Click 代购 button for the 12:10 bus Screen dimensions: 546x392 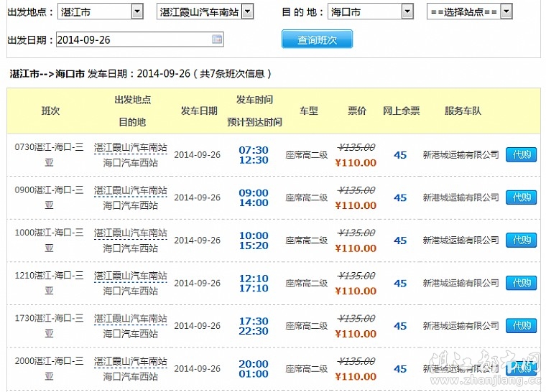(521, 283)
